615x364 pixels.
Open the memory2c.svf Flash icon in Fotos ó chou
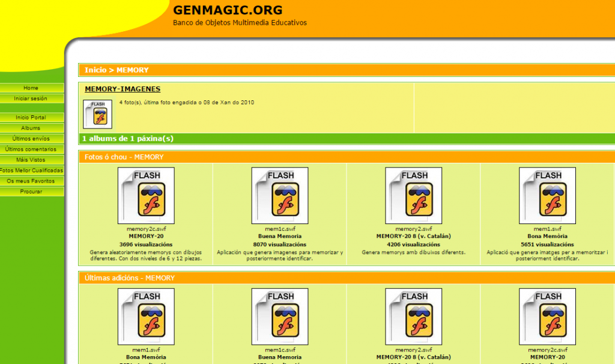pyautogui.click(x=146, y=196)
